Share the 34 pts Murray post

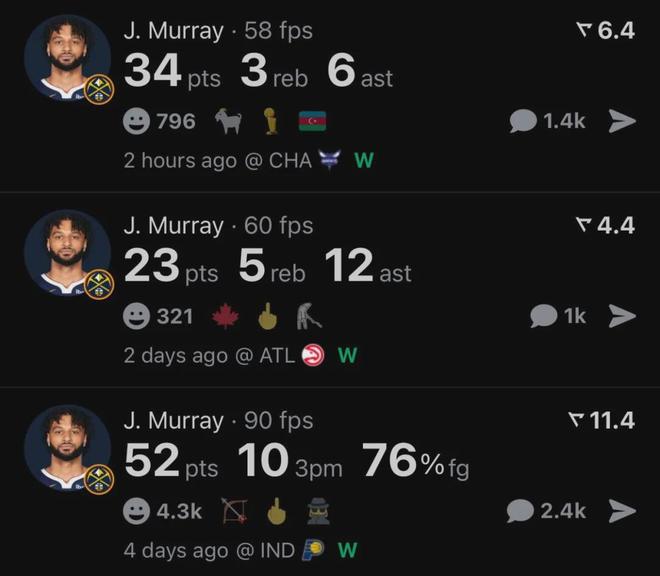(622, 121)
